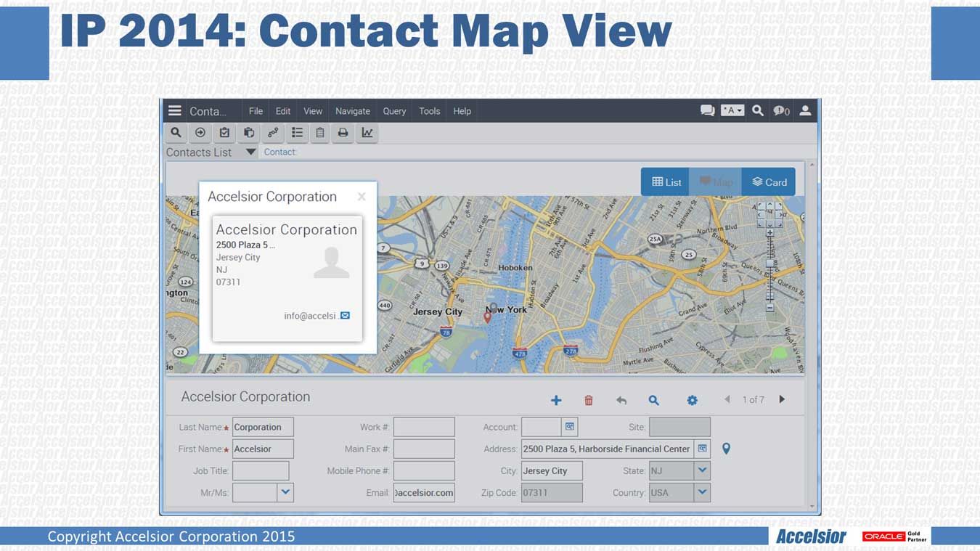This screenshot has width=980, height=551.
Task: Go to next record arrow
Action: (782, 399)
